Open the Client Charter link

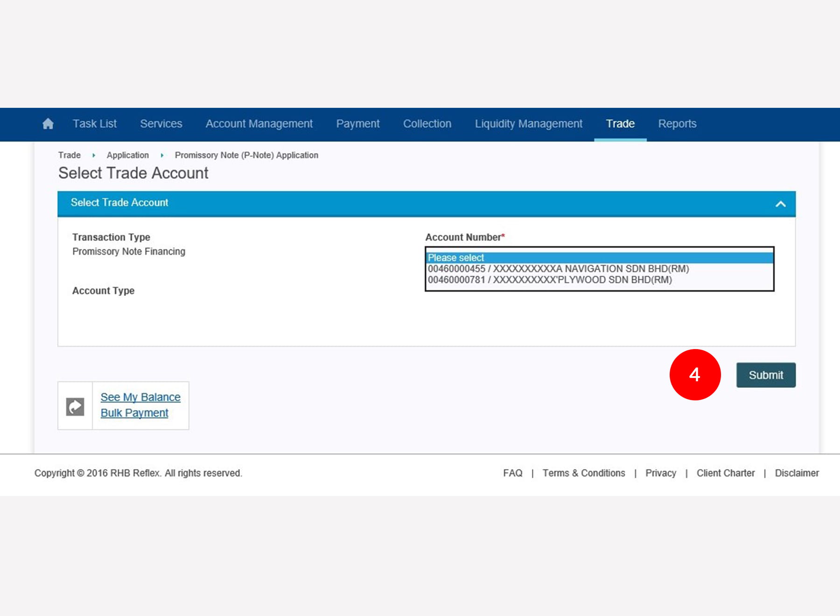tap(725, 473)
